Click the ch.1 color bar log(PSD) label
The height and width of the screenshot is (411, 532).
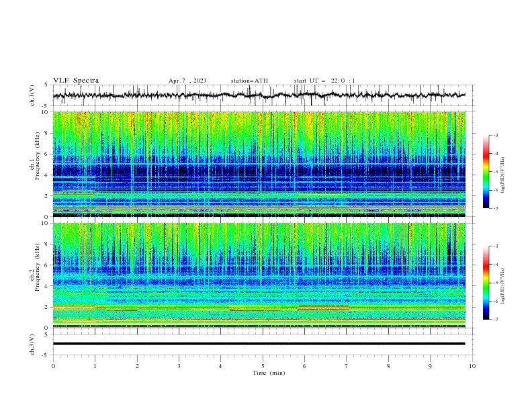point(503,175)
